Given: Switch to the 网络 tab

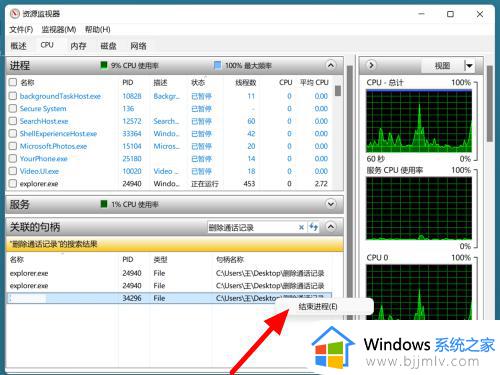Looking at the screenshot, I should pos(138,46).
